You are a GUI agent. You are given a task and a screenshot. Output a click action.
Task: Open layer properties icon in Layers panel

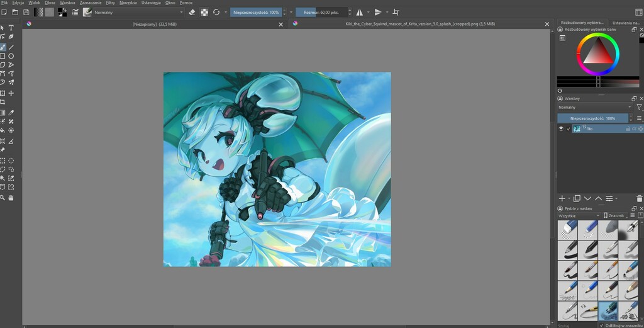(x=609, y=198)
